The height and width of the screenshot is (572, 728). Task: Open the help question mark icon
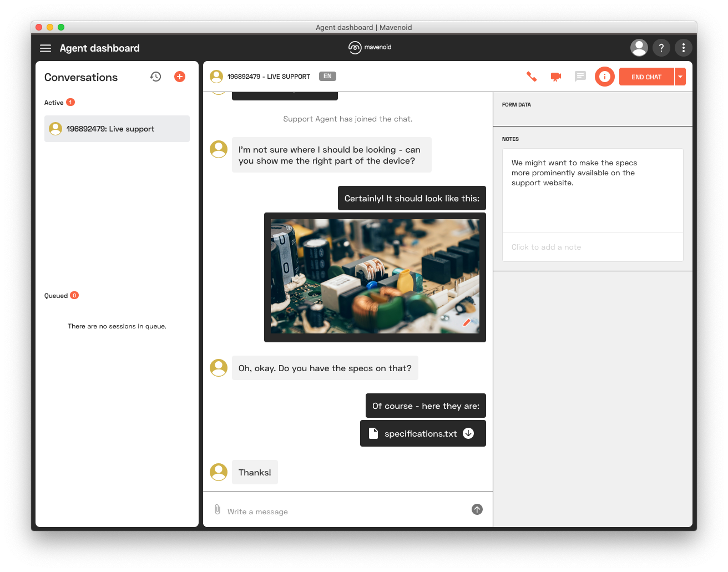tap(661, 48)
